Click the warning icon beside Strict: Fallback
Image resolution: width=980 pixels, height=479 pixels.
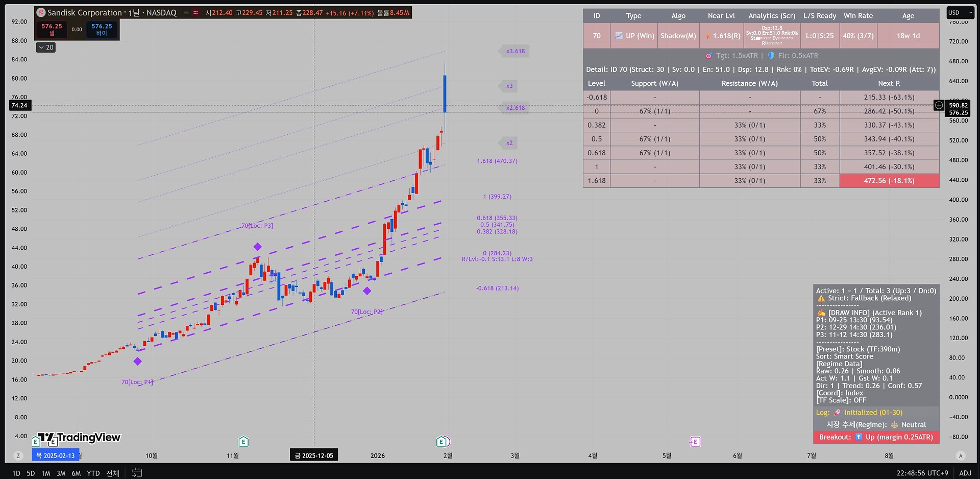821,298
